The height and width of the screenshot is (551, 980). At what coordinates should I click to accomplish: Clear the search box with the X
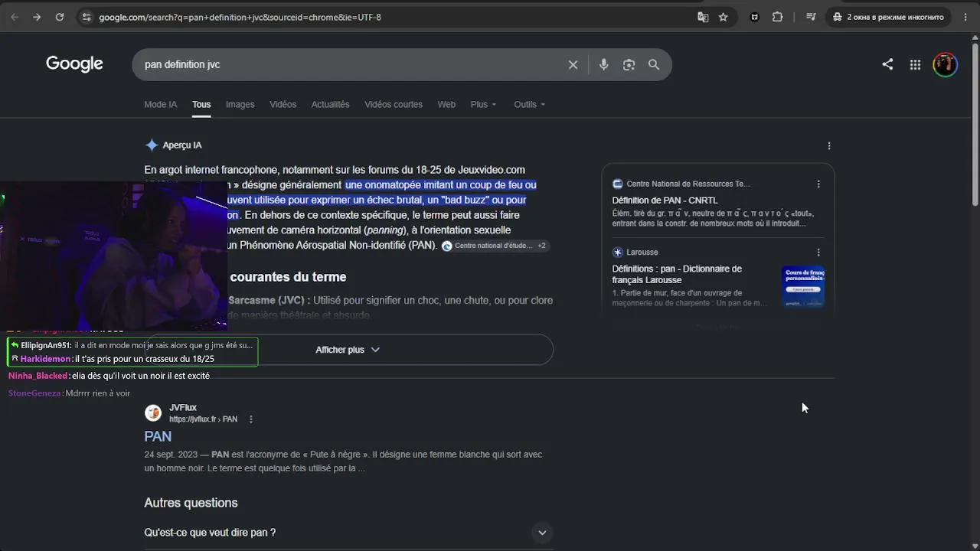pos(573,65)
